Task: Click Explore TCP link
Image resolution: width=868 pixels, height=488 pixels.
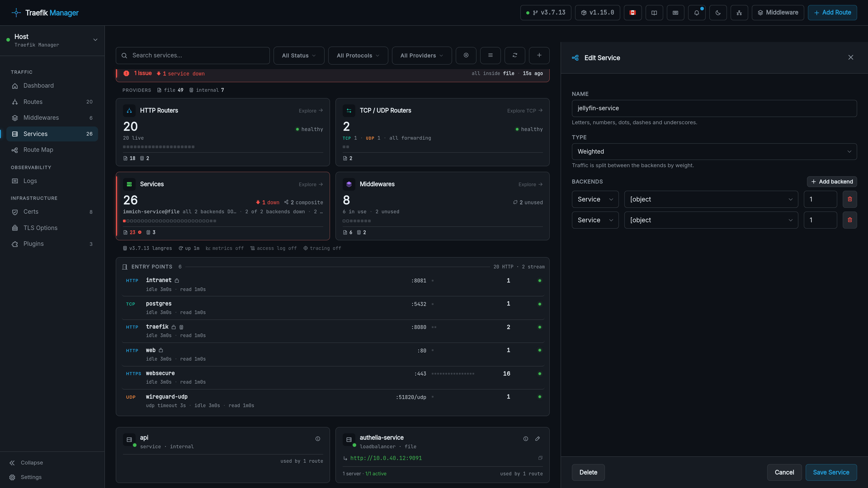Action: (525, 111)
